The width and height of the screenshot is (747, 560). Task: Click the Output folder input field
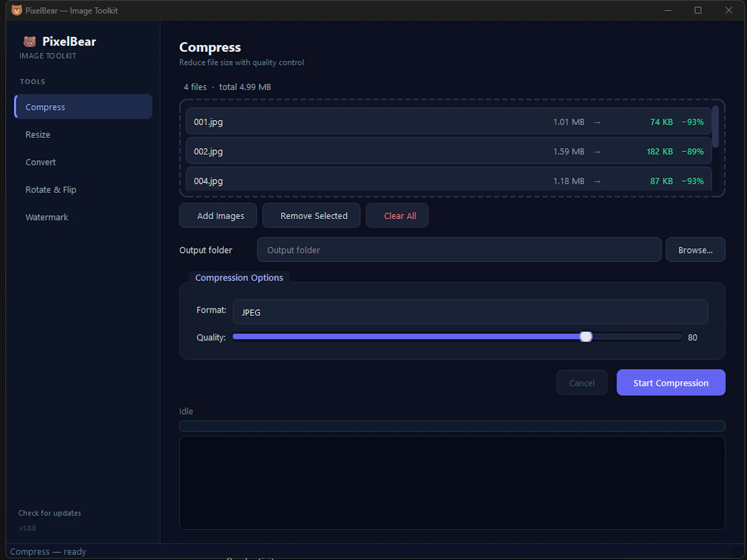pos(459,249)
